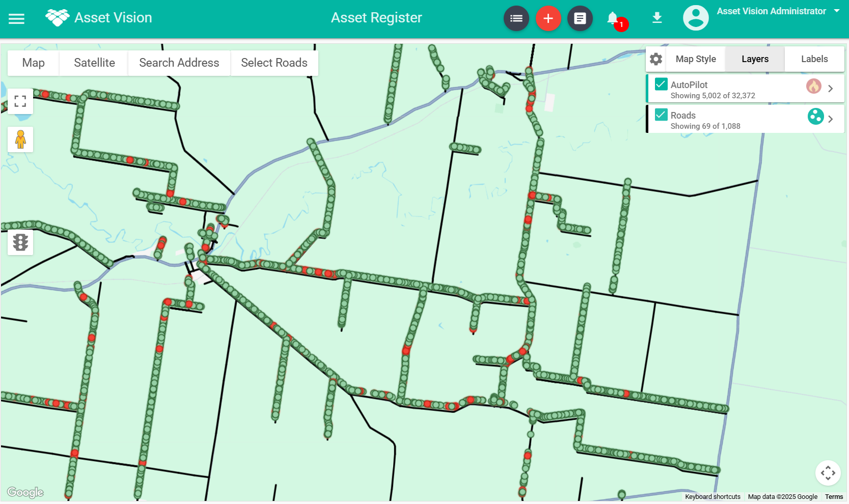This screenshot has height=504, width=849.
Task: Toggle the traffic light layer button
Action: click(x=20, y=242)
